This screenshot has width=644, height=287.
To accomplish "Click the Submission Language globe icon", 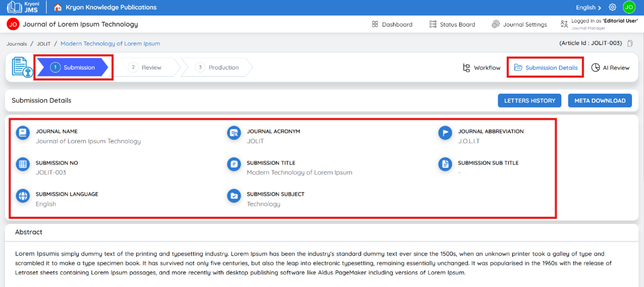I will (x=23, y=195).
